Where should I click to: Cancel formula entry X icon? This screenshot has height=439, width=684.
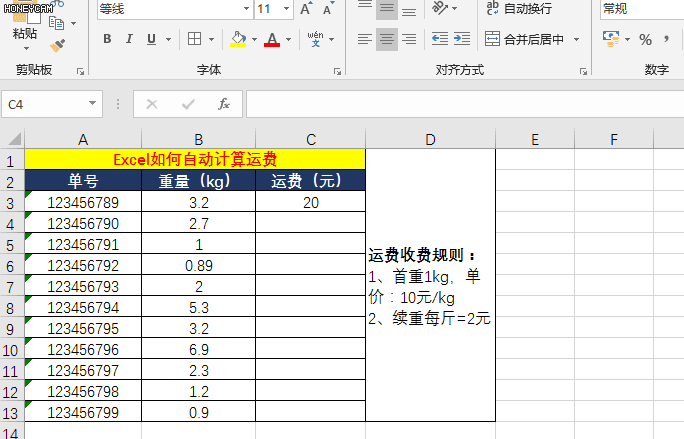click(x=152, y=104)
